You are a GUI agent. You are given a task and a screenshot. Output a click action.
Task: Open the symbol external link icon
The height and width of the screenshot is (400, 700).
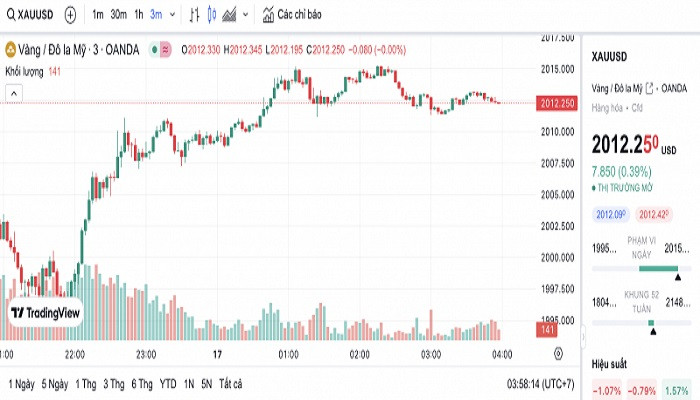pyautogui.click(x=650, y=88)
